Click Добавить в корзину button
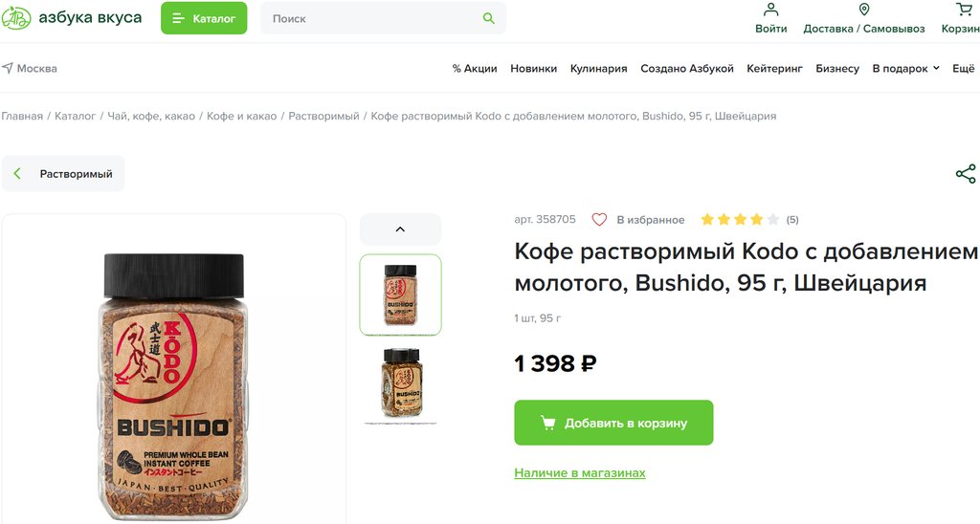This screenshot has height=524, width=980. pos(613,423)
